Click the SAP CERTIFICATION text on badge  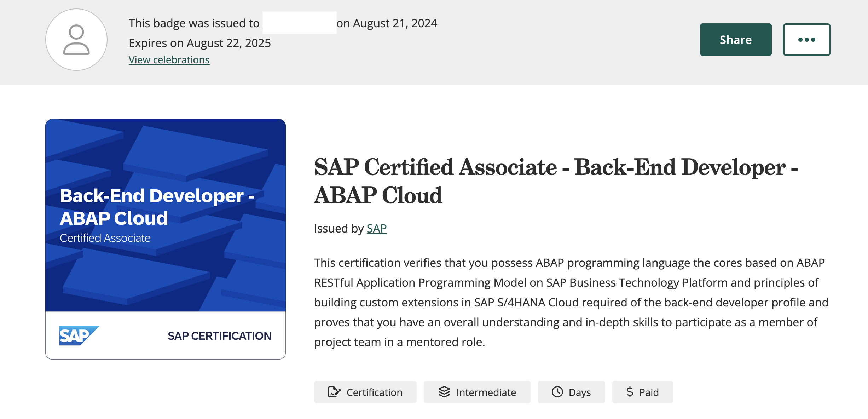pyautogui.click(x=219, y=336)
